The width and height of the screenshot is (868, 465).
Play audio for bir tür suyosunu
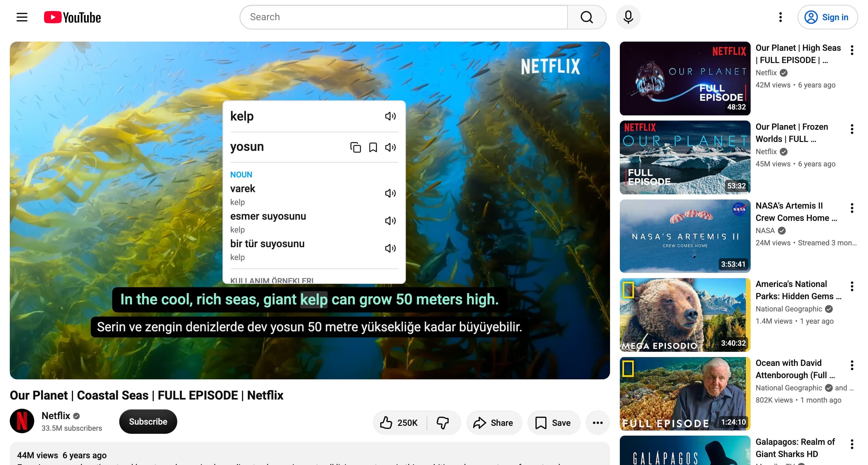390,248
